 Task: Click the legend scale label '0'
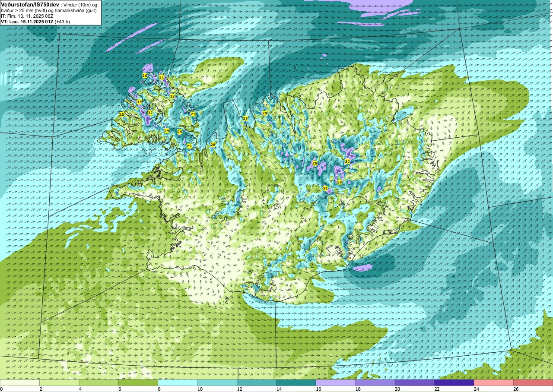[1, 389]
